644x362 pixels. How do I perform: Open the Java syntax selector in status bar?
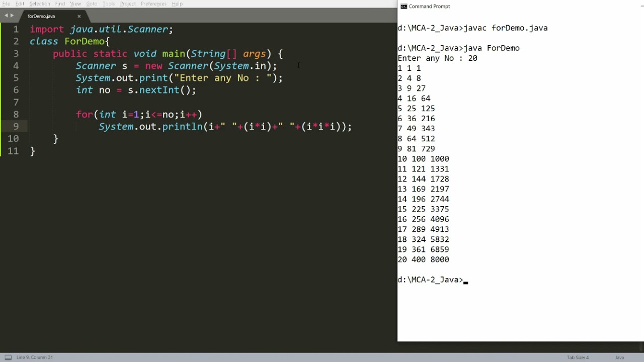coord(619,357)
